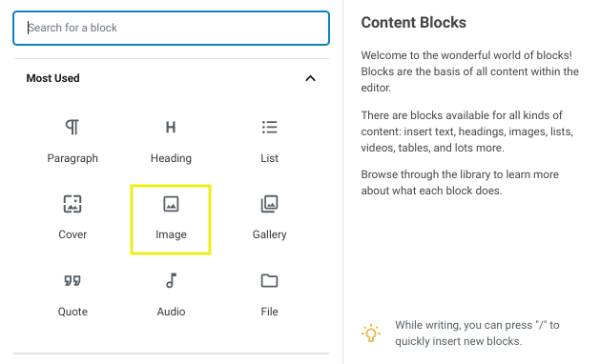Click the List label text
The width and height of the screenshot is (600, 364).
coord(269,158)
